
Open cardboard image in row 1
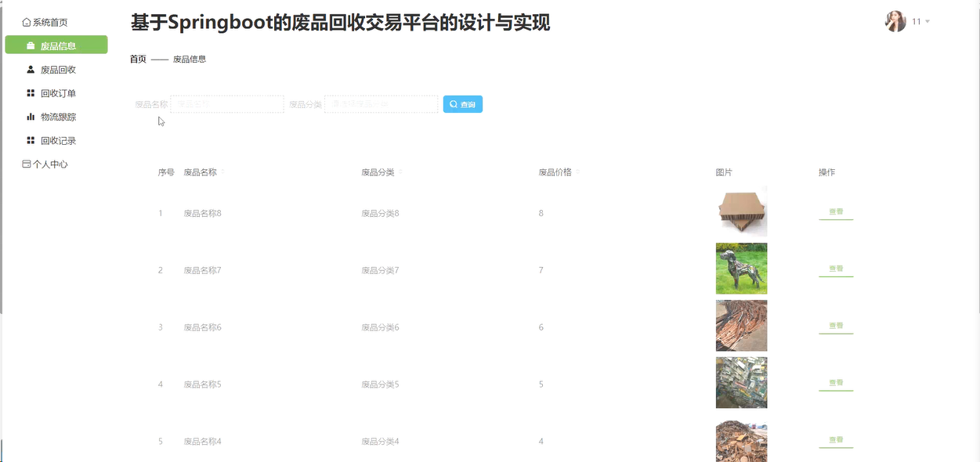pyautogui.click(x=741, y=211)
